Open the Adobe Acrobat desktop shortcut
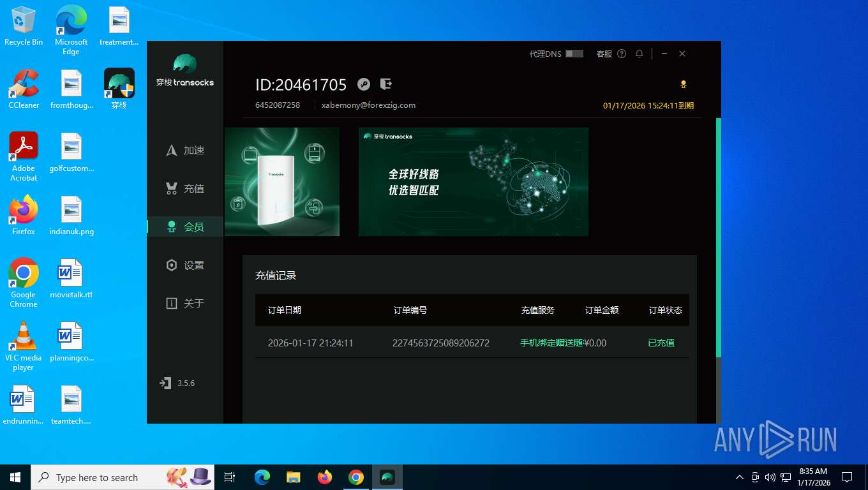This screenshot has width=868, height=490. point(24,157)
